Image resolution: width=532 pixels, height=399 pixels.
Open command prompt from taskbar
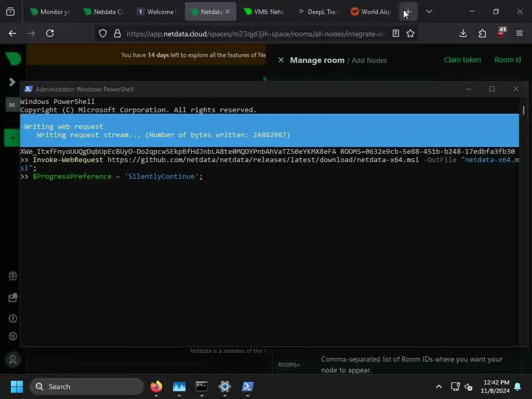point(202,387)
